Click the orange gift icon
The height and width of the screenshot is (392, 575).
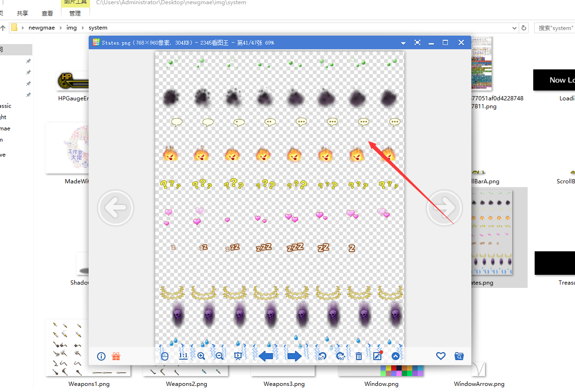[x=116, y=356]
